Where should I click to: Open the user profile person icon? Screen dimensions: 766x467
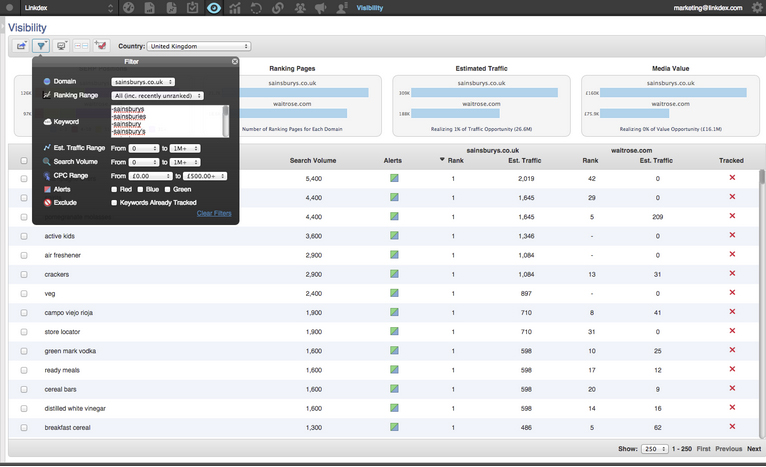pyautogui.click(x=341, y=8)
